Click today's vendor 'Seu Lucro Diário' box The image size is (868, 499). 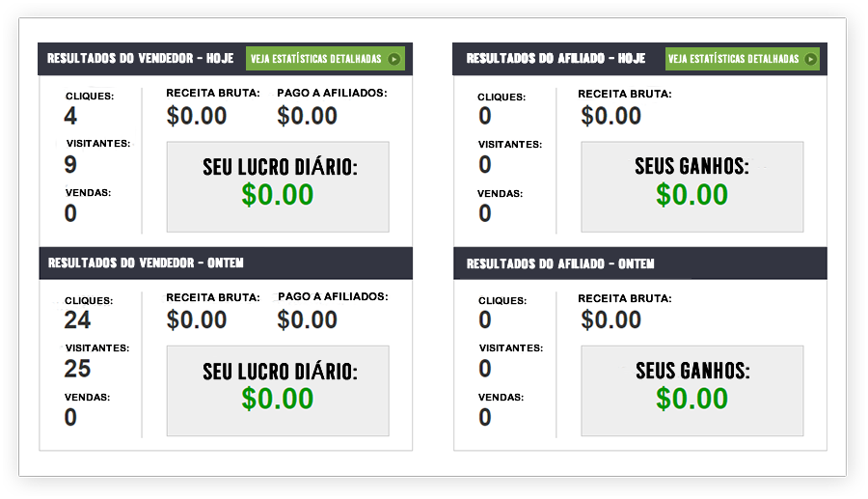278,187
